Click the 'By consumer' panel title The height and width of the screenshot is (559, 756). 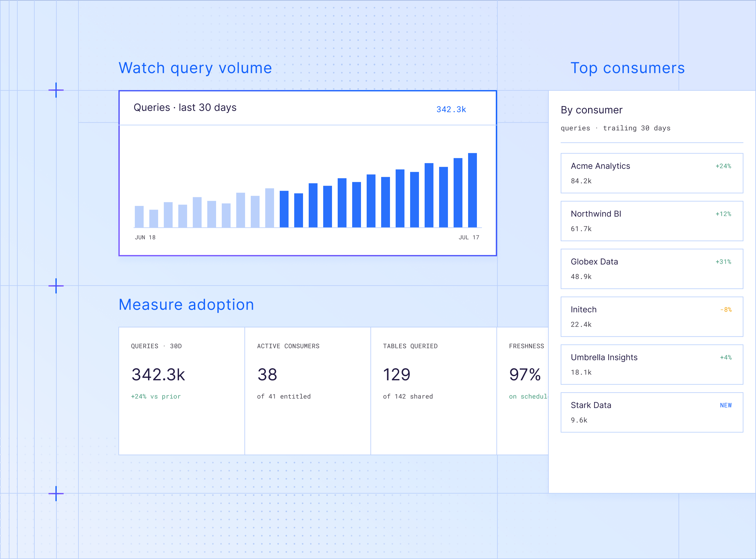592,110
